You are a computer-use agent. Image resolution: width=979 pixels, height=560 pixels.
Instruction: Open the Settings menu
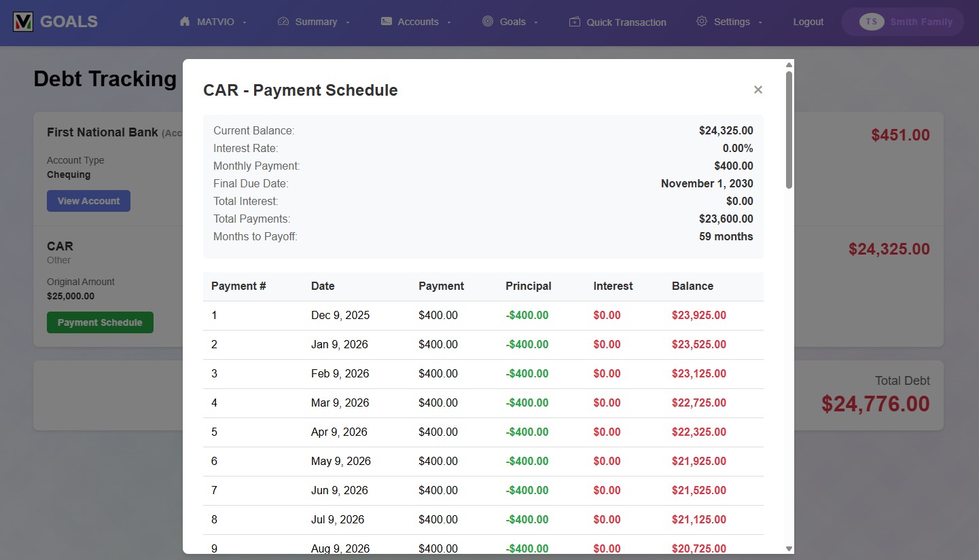tap(731, 22)
